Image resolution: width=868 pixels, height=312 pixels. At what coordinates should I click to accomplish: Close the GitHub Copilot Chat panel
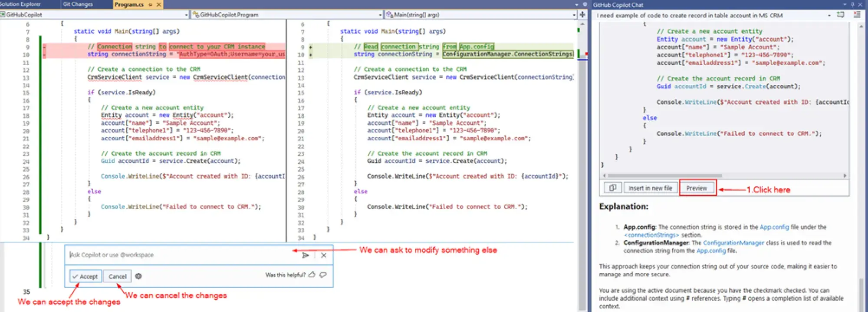860,4
